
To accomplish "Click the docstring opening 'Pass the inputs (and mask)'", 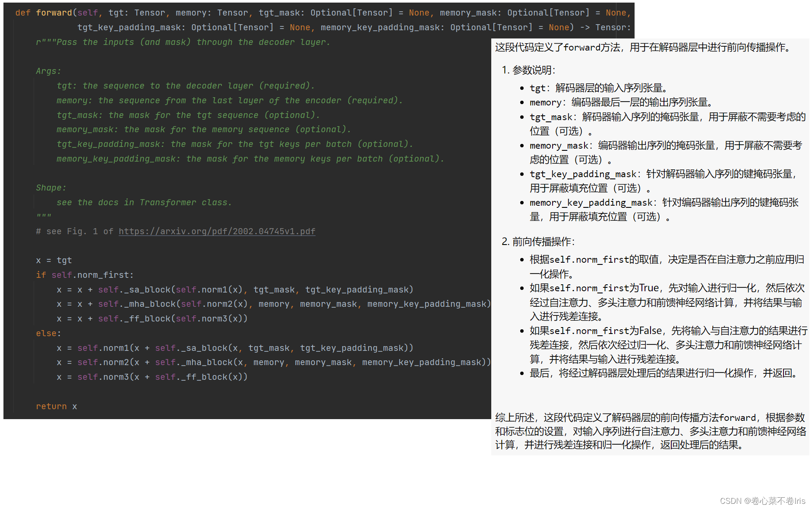I will [x=183, y=42].
